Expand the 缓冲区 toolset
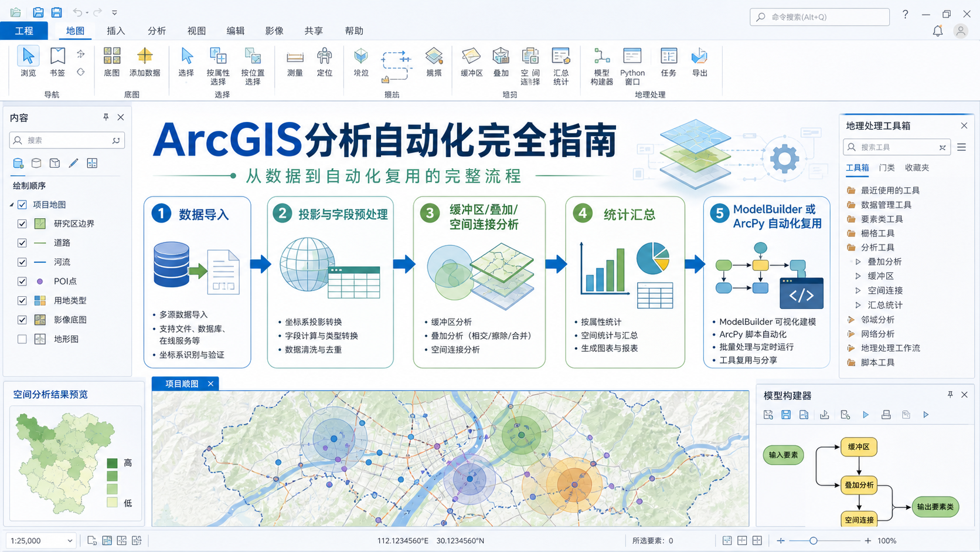The height and width of the screenshot is (552, 980). tap(858, 276)
